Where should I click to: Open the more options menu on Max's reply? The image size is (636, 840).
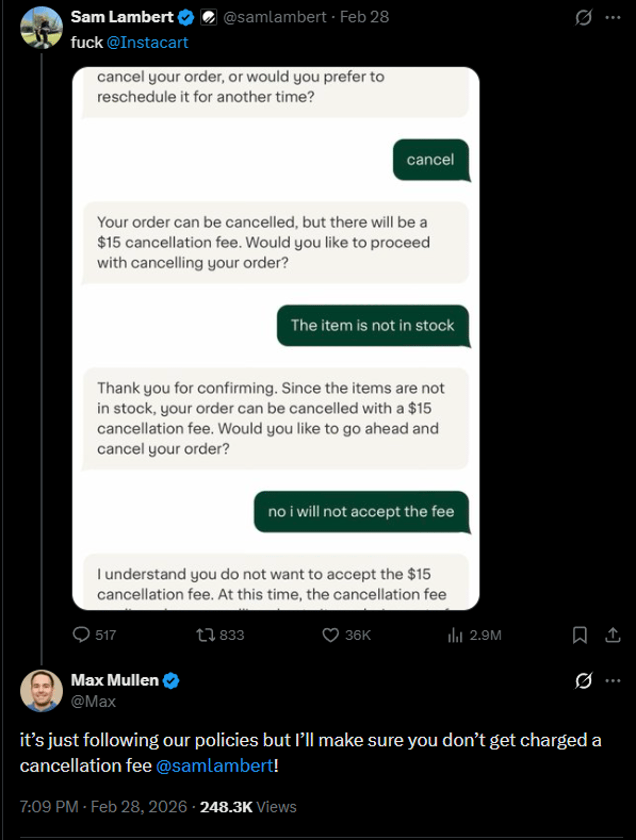click(613, 680)
